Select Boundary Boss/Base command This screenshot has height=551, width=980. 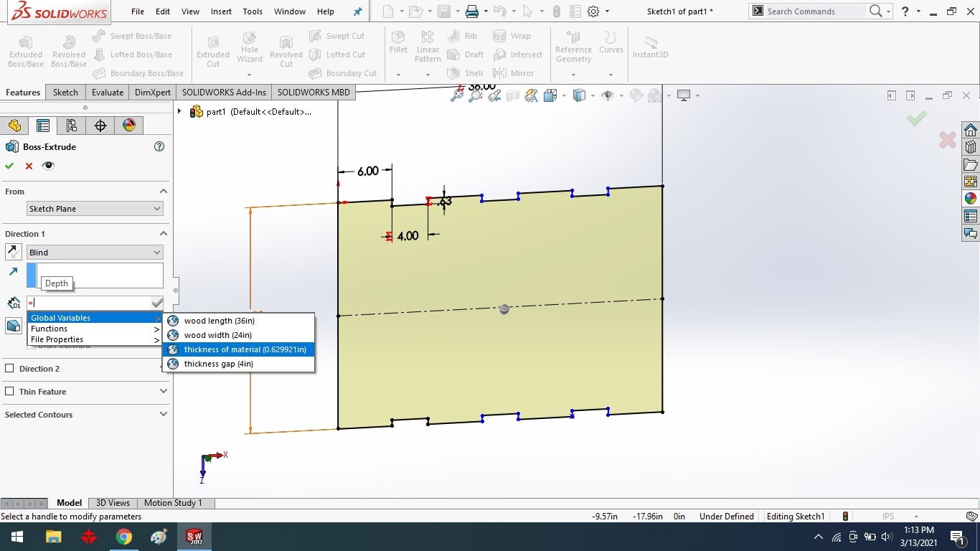[138, 73]
